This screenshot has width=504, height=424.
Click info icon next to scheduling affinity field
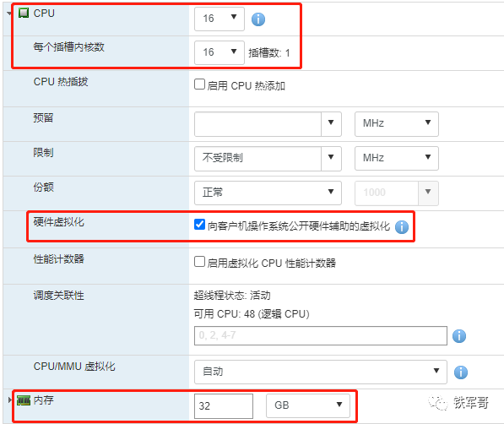tap(459, 336)
